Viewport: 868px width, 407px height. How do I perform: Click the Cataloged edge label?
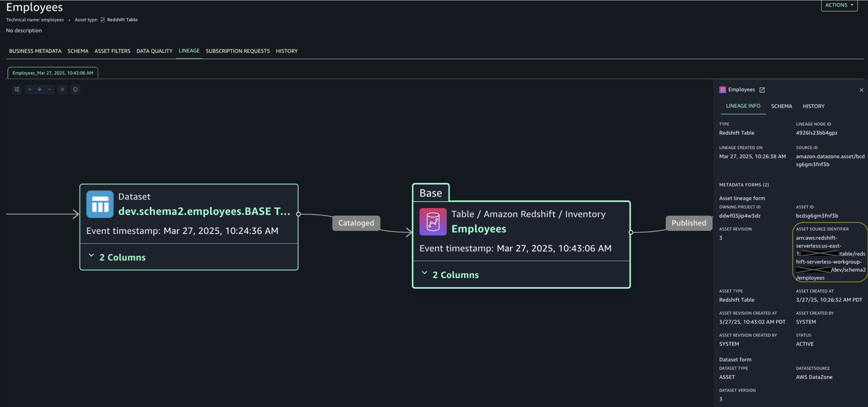point(356,223)
